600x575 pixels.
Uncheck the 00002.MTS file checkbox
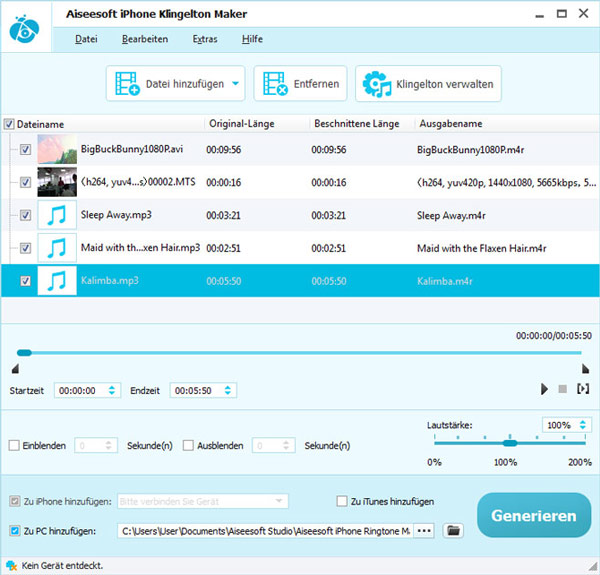tap(25, 182)
